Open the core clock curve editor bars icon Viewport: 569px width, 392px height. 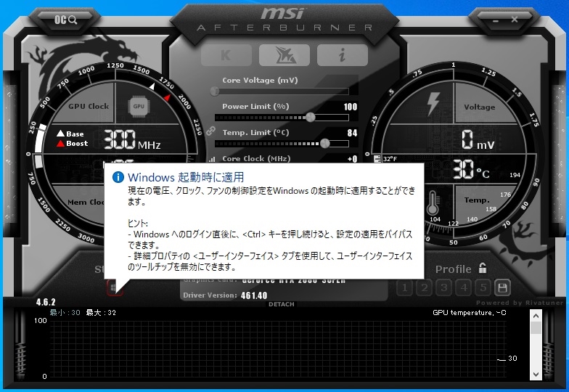[212, 159]
